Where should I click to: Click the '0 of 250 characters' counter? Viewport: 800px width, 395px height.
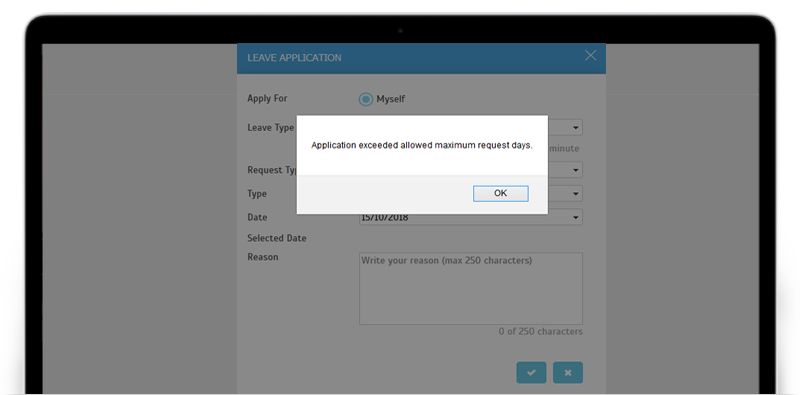point(540,331)
